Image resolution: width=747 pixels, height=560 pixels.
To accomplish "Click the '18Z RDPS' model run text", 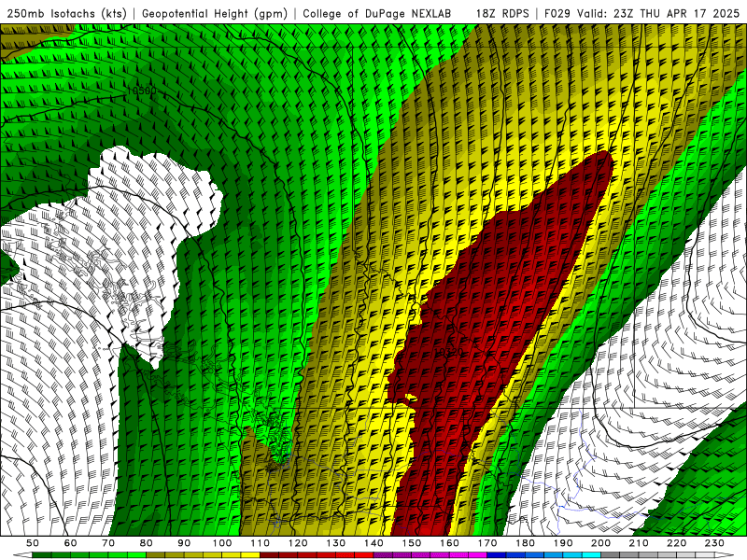I will [x=502, y=13].
